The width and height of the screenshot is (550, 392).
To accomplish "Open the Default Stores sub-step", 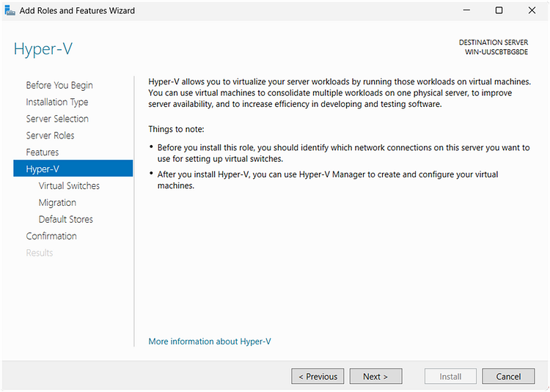I will 65,219.
